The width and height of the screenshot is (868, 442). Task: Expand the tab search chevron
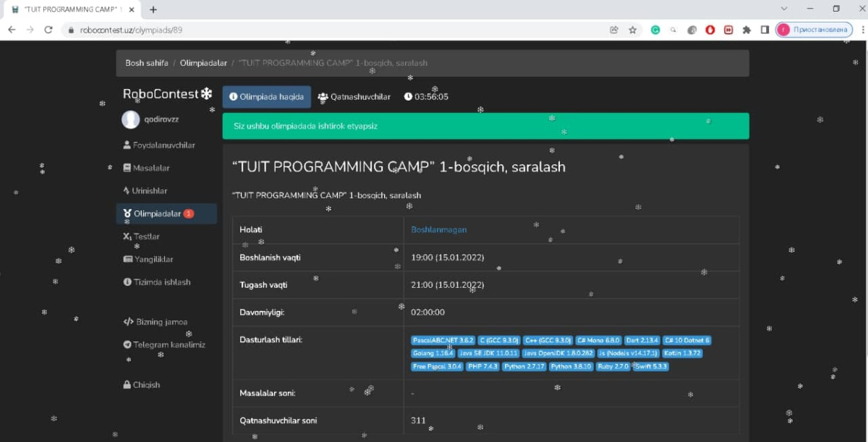pyautogui.click(x=784, y=9)
